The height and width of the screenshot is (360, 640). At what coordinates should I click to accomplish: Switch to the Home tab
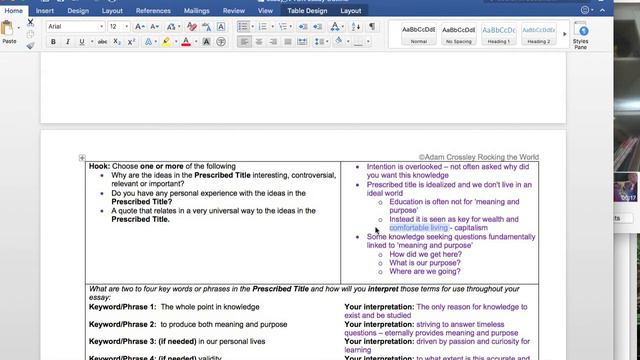tap(13, 11)
